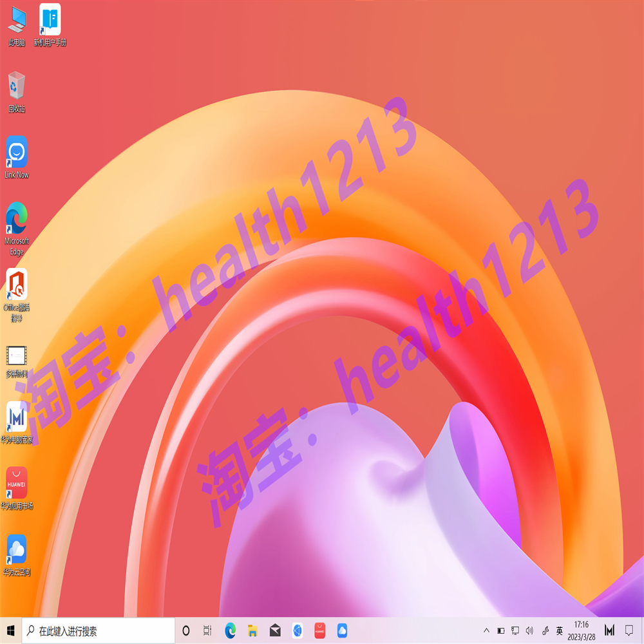The width and height of the screenshot is (644, 644).
Task: Open the Action Center notifications
Action: pyautogui.click(x=629, y=632)
